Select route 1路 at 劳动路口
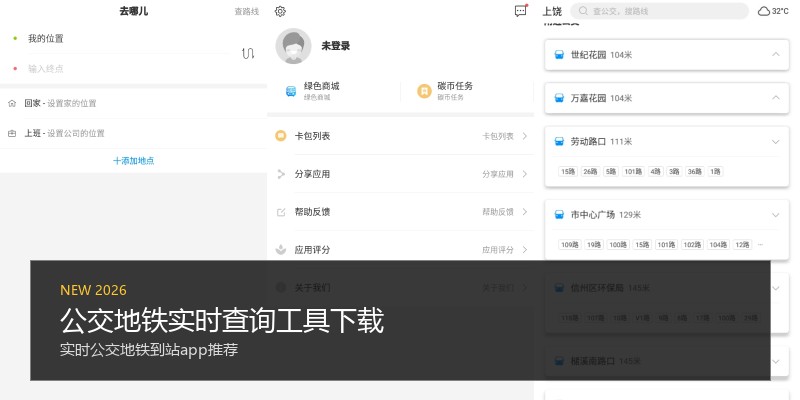 [715, 171]
